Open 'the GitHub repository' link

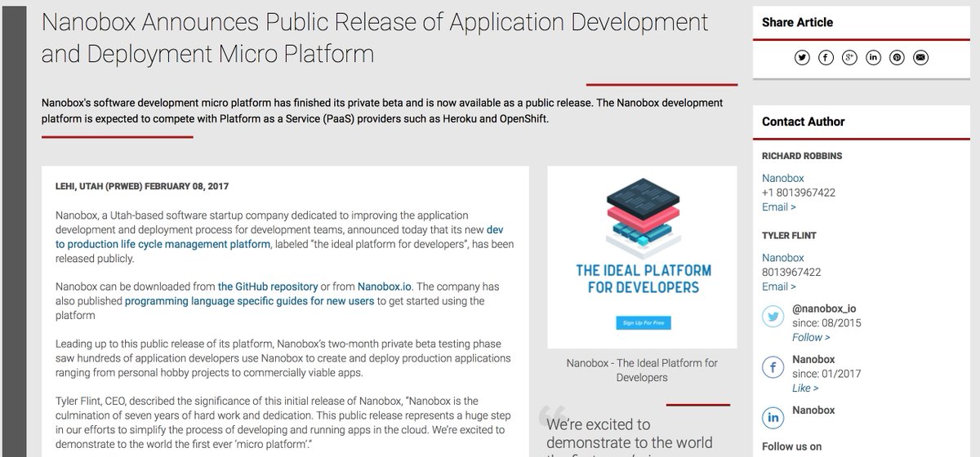click(267, 287)
